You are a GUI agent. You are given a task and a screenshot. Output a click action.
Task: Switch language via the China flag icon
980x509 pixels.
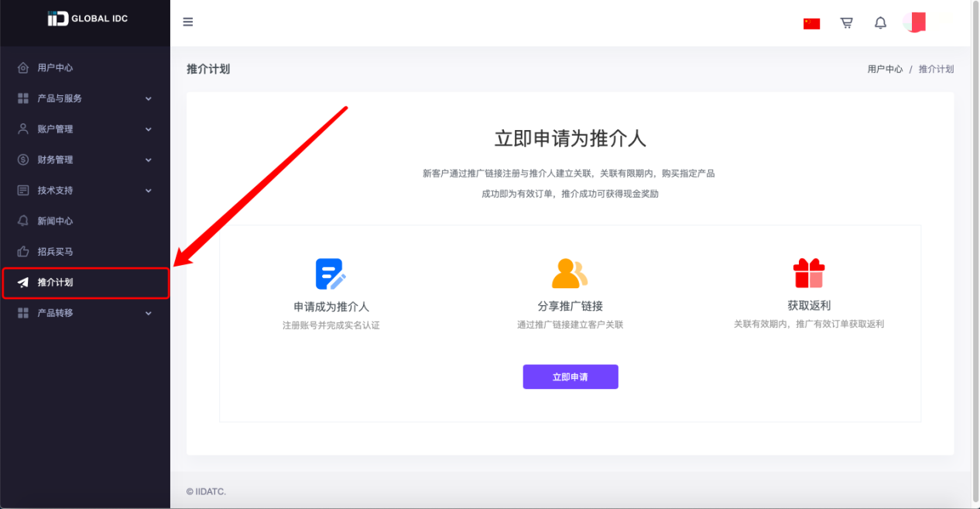tap(811, 22)
